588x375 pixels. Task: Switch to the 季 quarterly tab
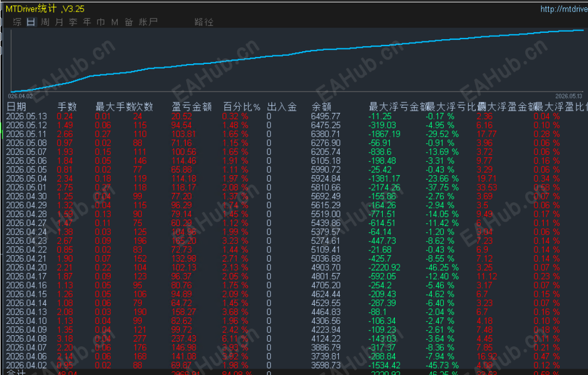coord(73,22)
